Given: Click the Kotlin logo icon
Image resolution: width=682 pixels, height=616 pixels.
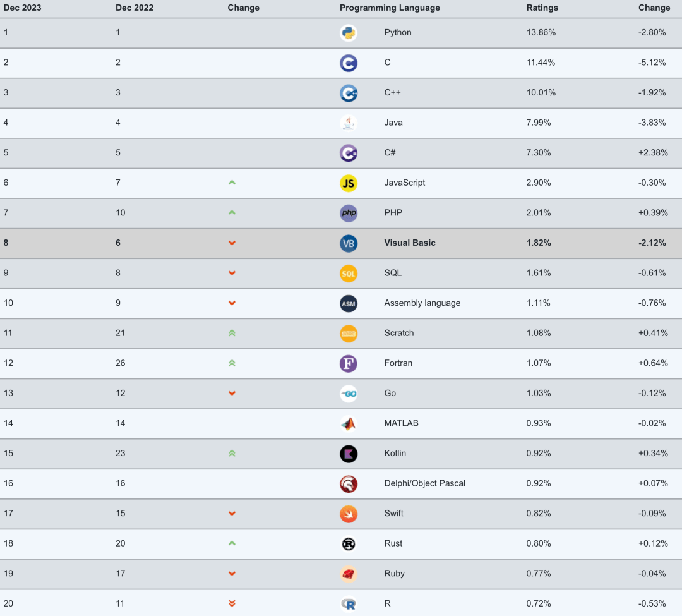Looking at the screenshot, I should pyautogui.click(x=349, y=454).
